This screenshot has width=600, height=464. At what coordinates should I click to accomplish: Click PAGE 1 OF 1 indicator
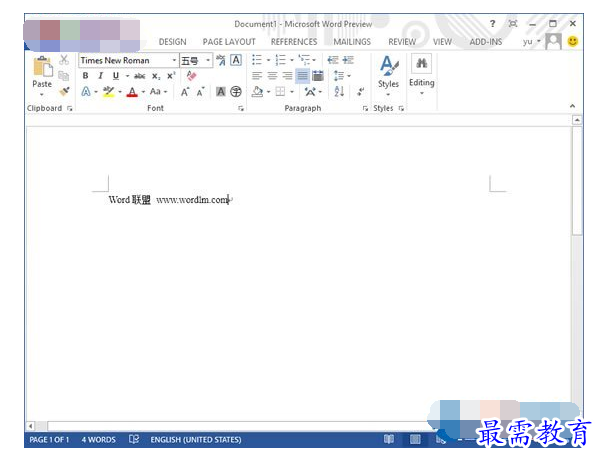[x=49, y=440]
